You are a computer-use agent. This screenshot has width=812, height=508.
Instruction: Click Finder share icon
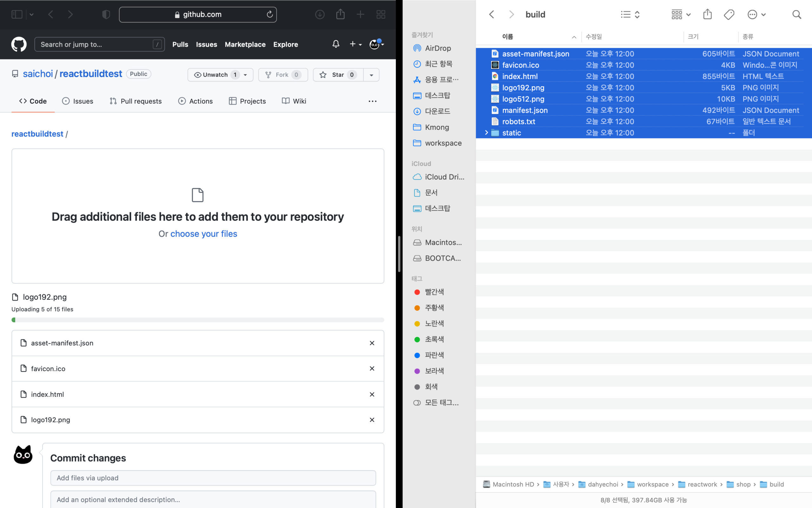(x=707, y=14)
